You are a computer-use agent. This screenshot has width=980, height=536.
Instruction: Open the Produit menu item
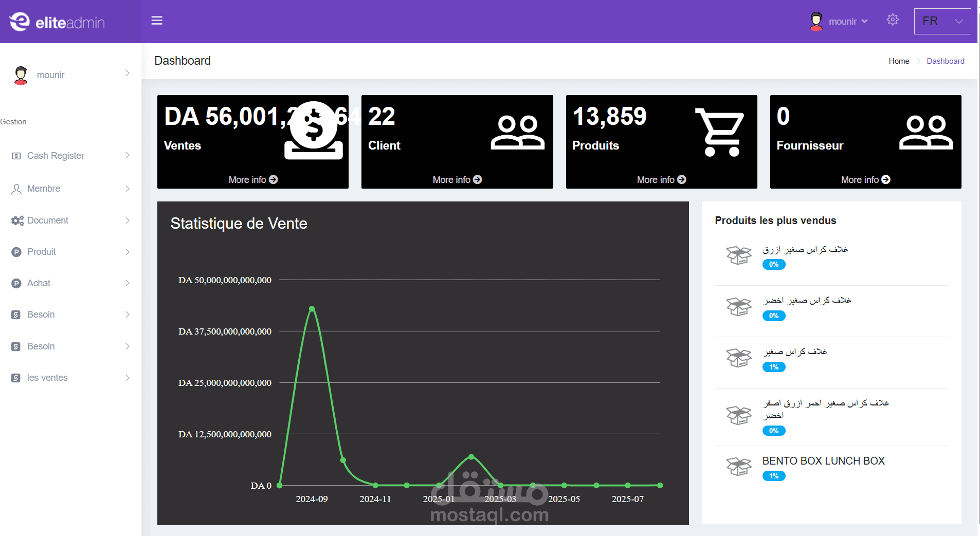70,252
